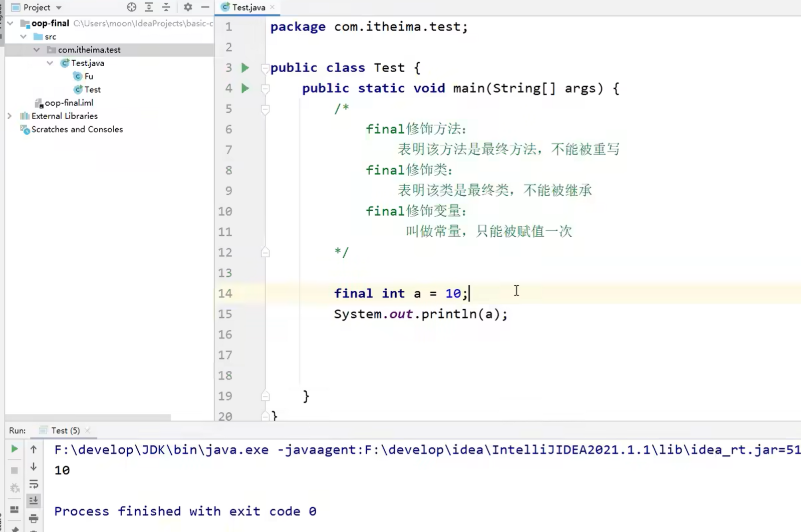
Task: Select the src folder in tree
Action: point(50,37)
